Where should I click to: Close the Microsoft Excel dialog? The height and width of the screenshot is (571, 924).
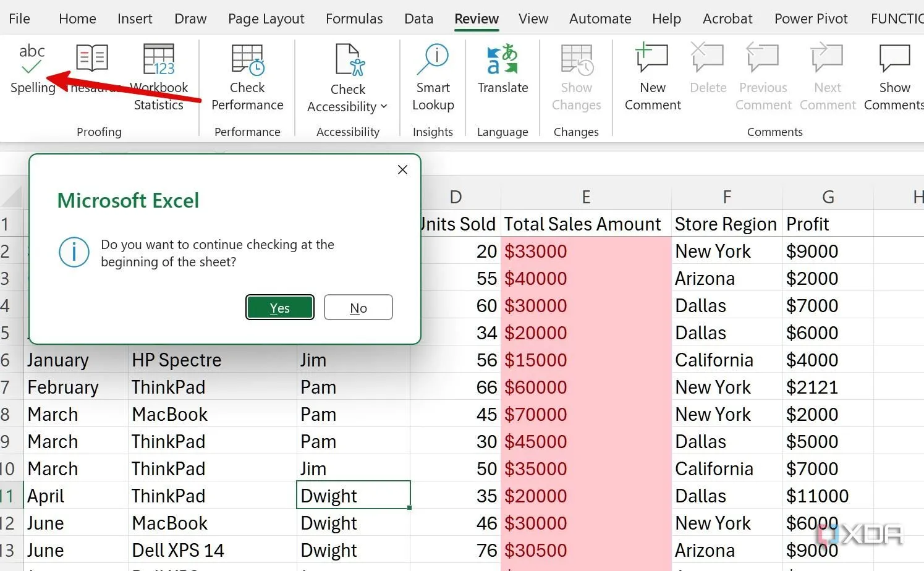[402, 170]
